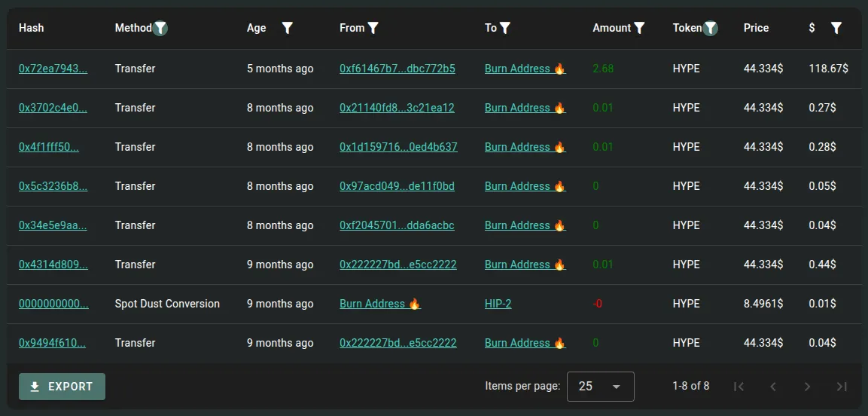Image resolution: width=868 pixels, height=416 pixels.
Task: Open the Amount column filter
Action: click(x=639, y=28)
